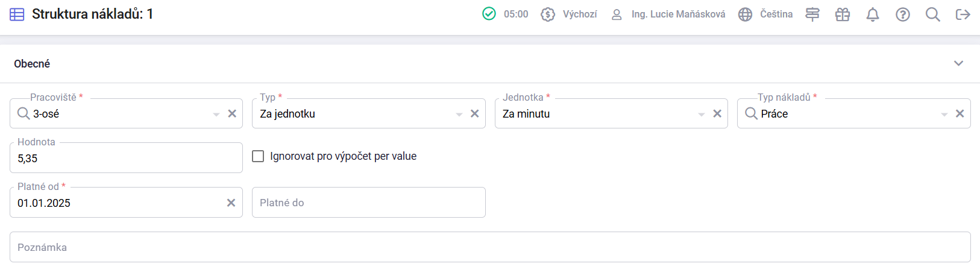Open the help question mark icon

[x=902, y=14]
